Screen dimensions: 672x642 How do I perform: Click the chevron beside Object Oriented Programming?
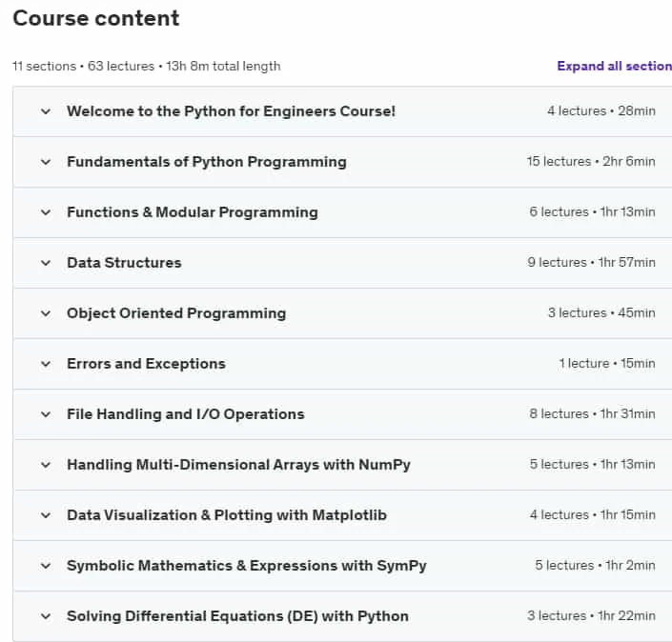(46, 313)
